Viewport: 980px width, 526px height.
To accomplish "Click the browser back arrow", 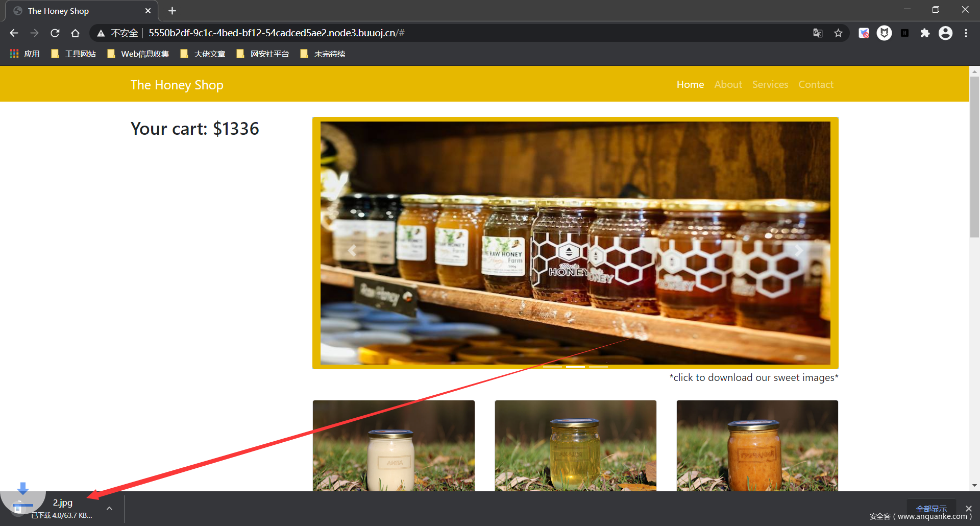I will click(14, 33).
